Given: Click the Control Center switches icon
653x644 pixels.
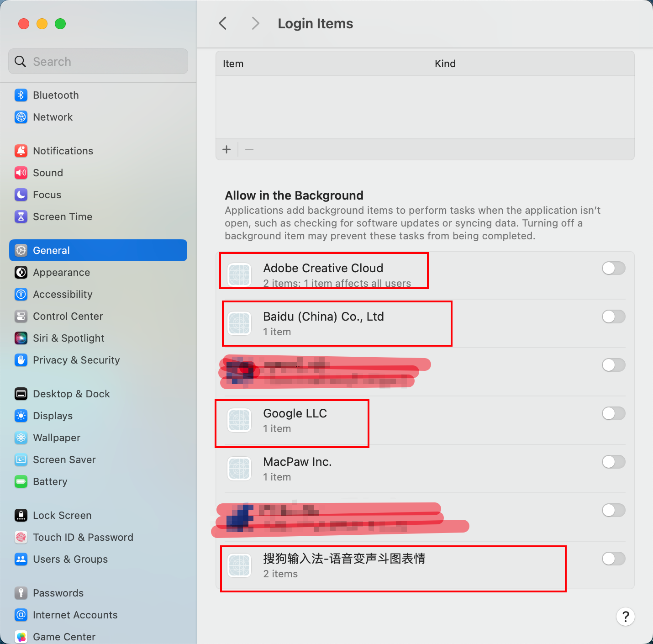Looking at the screenshot, I should coord(21,316).
